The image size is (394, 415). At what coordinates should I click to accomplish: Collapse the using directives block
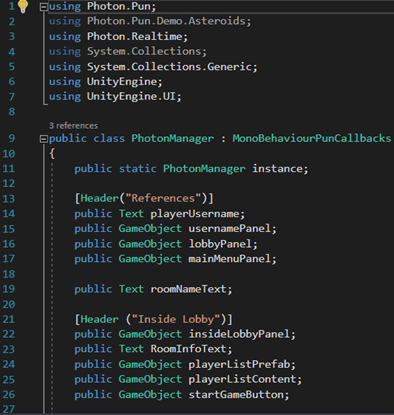pos(43,7)
